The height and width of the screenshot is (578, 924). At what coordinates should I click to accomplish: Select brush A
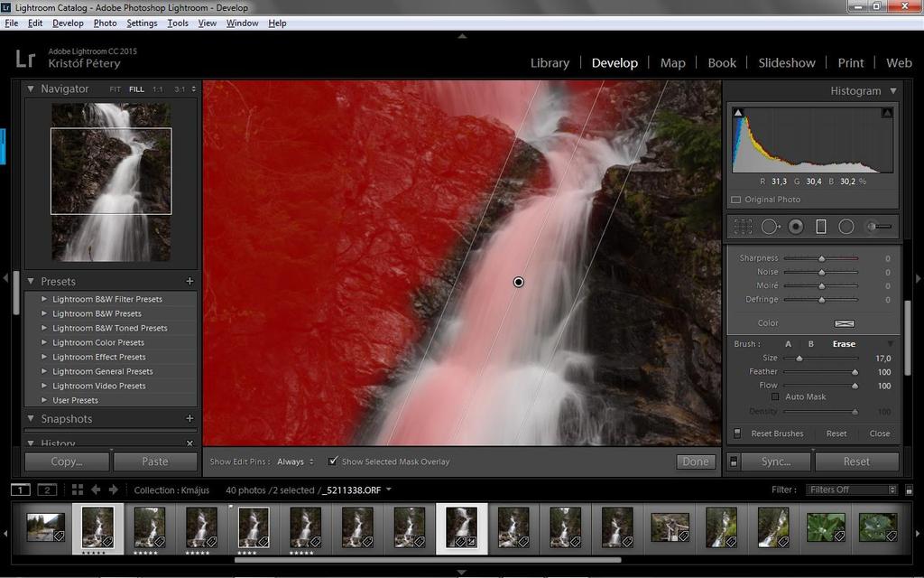click(789, 344)
